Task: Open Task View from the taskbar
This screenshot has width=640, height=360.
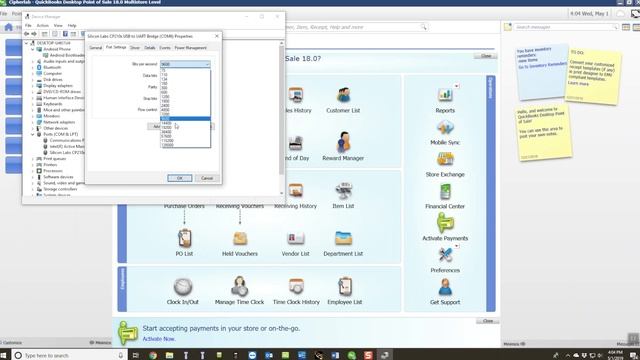Action: [x=136, y=355]
